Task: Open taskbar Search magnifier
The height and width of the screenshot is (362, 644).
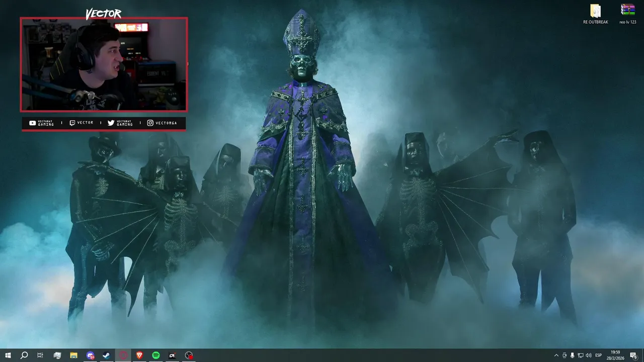Action: (x=24, y=355)
